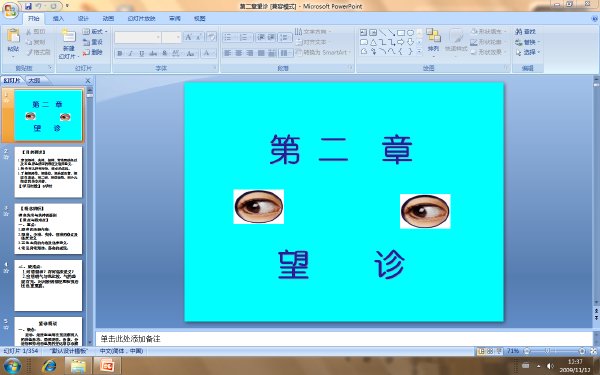This screenshot has height=375, width=600.
Task: Click the notes field 单击此处添加备注
Action: (x=344, y=339)
